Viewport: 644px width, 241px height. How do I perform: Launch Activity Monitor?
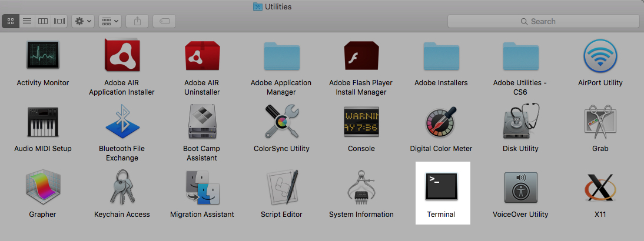(43, 57)
